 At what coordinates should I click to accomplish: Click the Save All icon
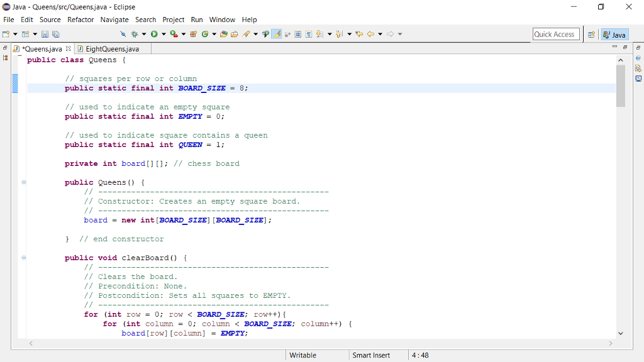(55, 34)
